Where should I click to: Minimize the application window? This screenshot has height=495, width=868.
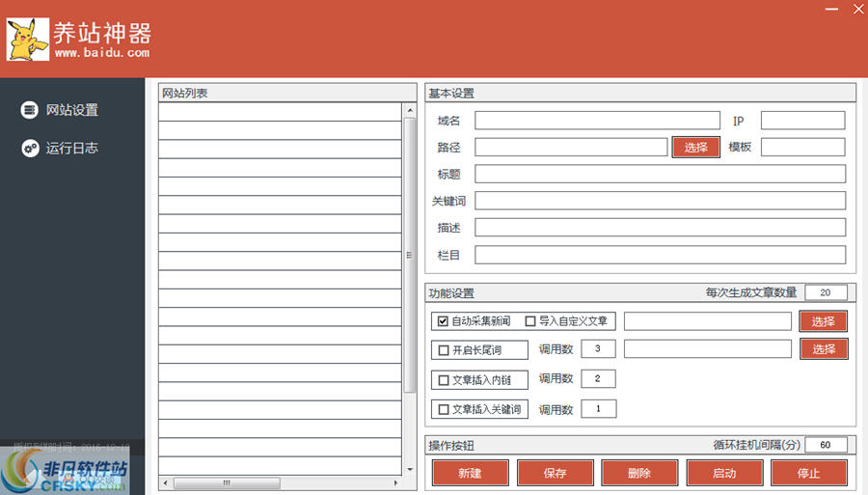click(831, 9)
